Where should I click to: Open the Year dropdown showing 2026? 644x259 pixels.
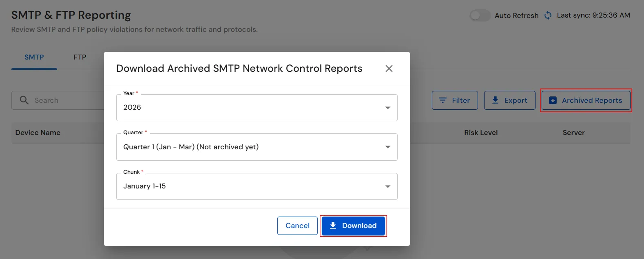[x=257, y=108]
